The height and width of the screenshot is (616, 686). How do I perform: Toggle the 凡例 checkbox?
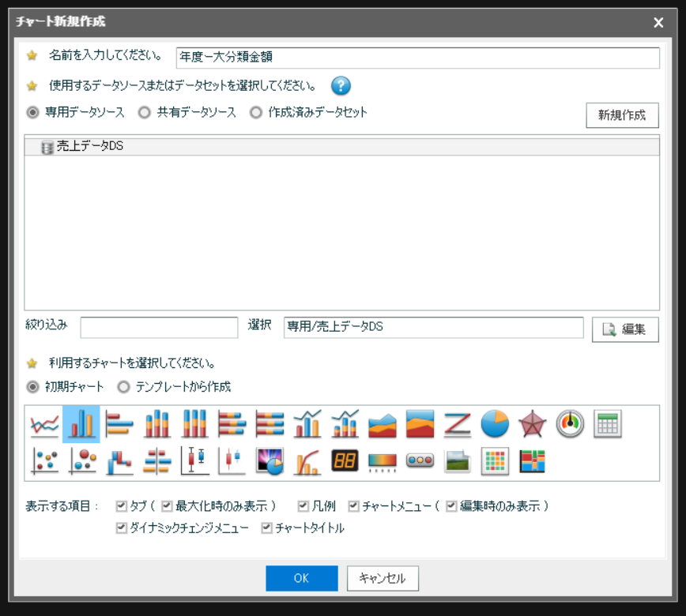pyautogui.click(x=303, y=506)
